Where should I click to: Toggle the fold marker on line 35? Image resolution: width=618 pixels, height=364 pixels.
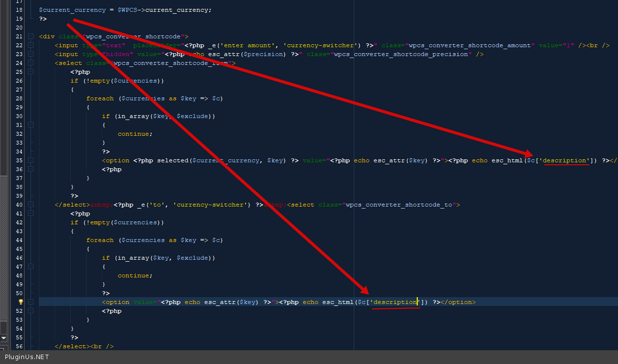31,160
